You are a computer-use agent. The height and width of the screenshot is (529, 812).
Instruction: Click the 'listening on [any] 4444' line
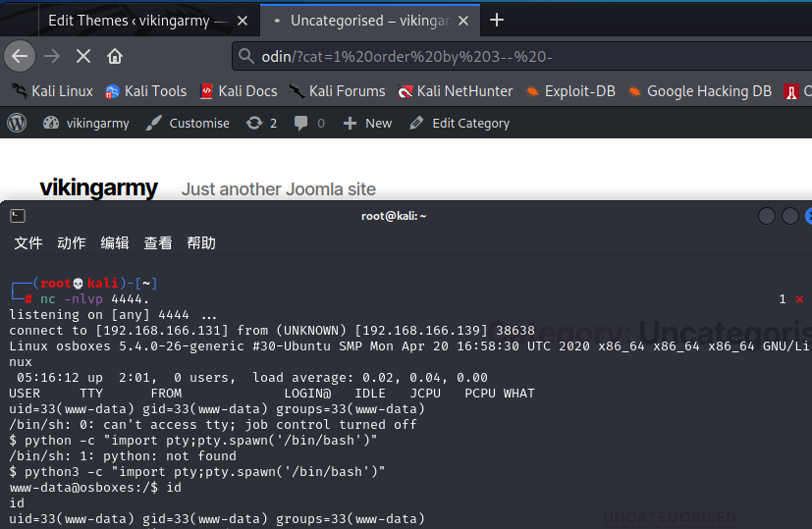(113, 315)
